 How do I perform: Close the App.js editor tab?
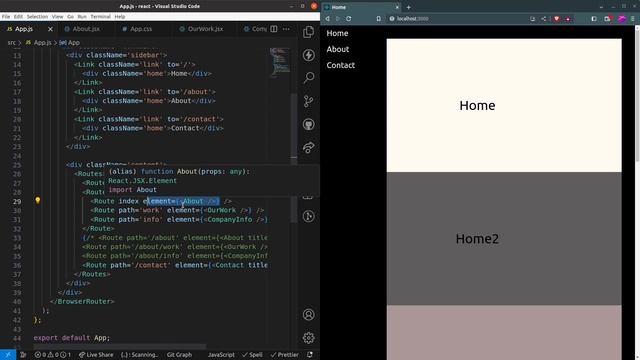pos(50,29)
